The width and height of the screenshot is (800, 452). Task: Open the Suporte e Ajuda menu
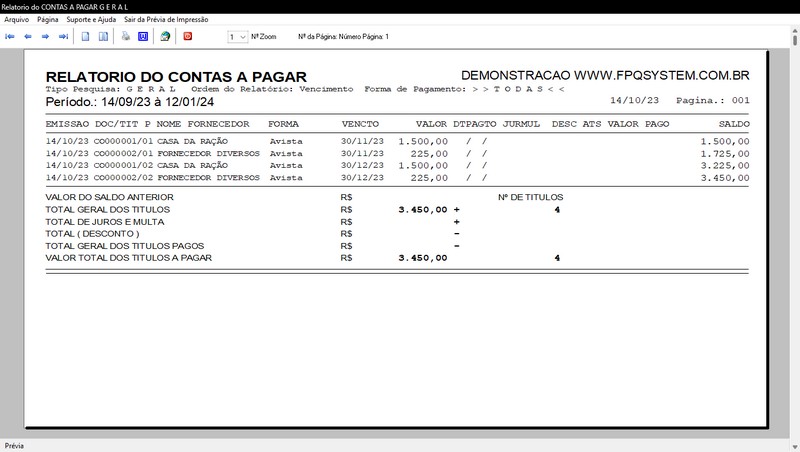(91, 19)
